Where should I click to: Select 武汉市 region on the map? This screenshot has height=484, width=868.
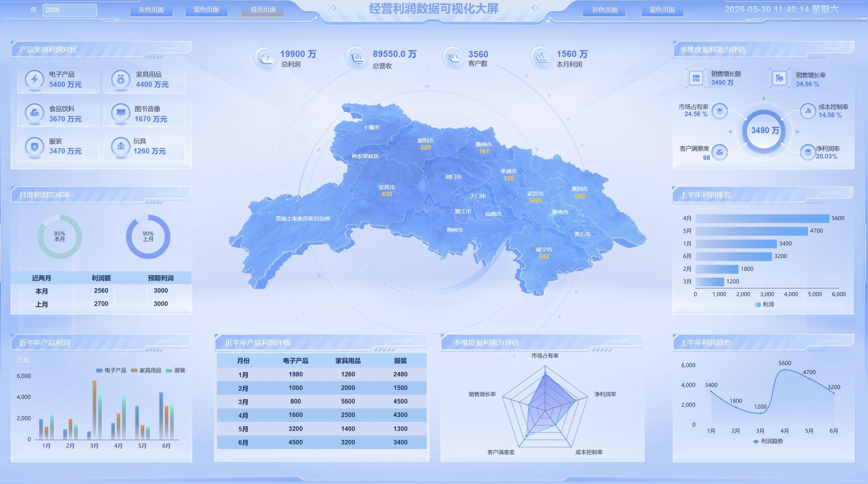pyautogui.click(x=535, y=197)
